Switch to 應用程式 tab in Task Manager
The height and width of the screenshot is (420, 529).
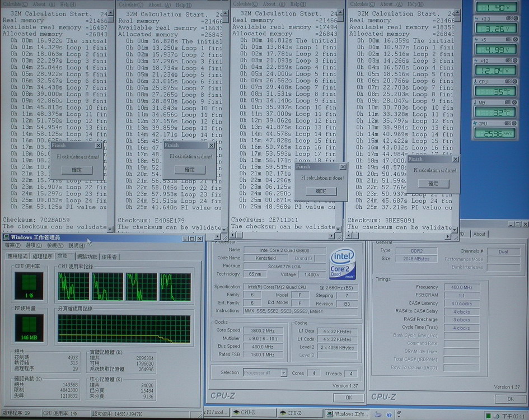[x=18, y=256]
